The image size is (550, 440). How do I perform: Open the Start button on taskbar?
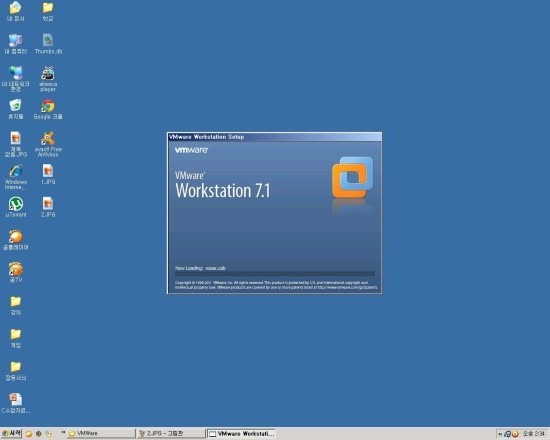pyautogui.click(x=11, y=434)
